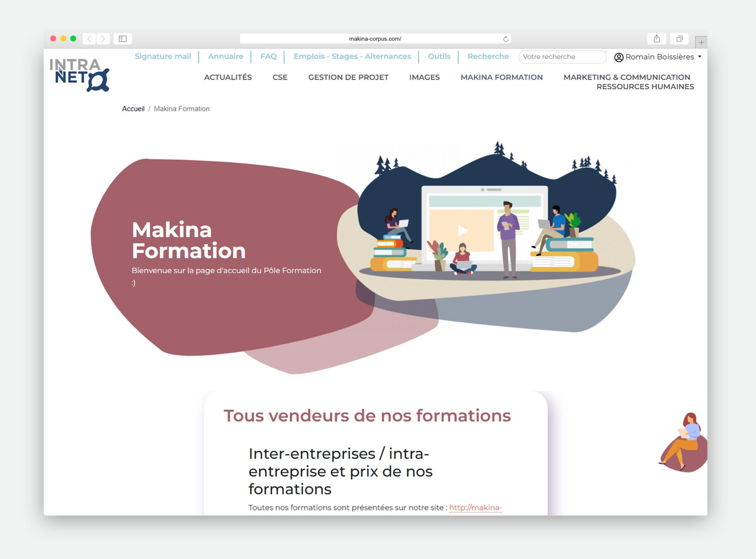The image size is (756, 559).
Task: Follow the http://makina- site link
Action: click(475, 507)
